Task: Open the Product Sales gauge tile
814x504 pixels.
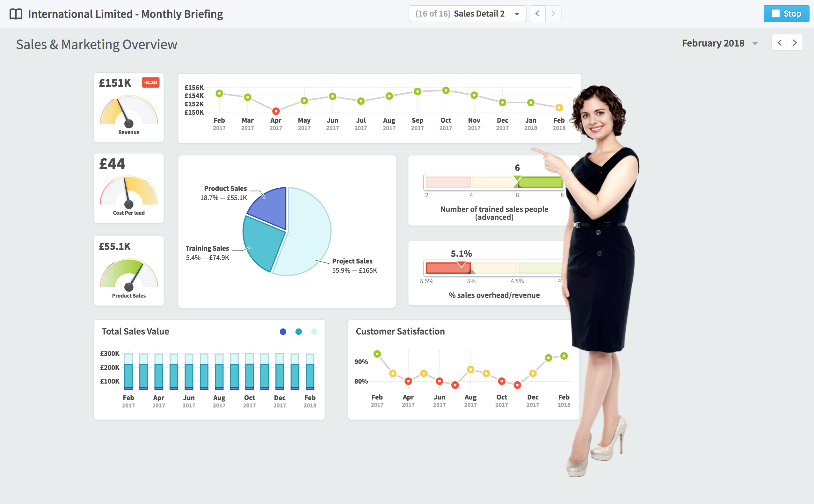Action: click(129, 271)
